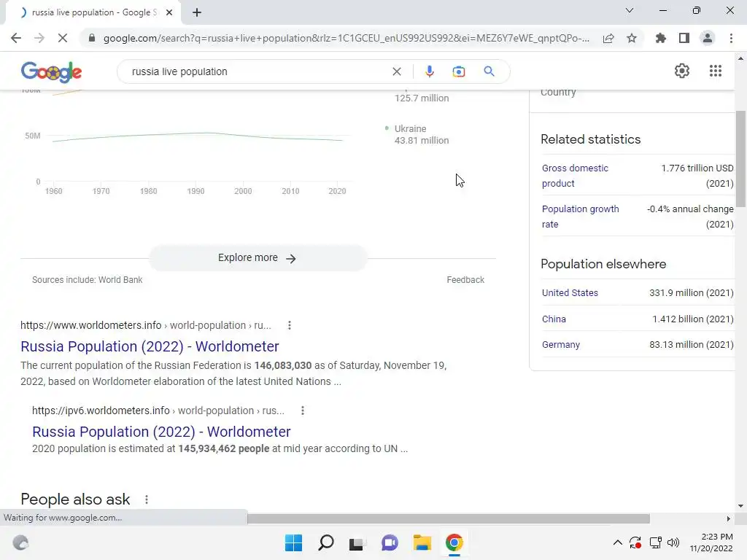Click the scroll-right arrow of the horizontal scrollbar
Screen dimensions: 747x560
click(x=728, y=518)
